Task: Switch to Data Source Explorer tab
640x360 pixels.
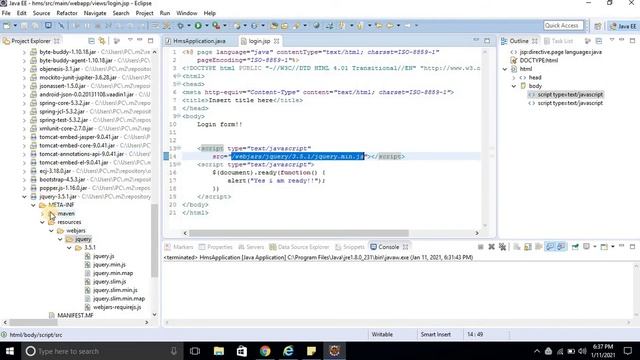Action: 299,247
